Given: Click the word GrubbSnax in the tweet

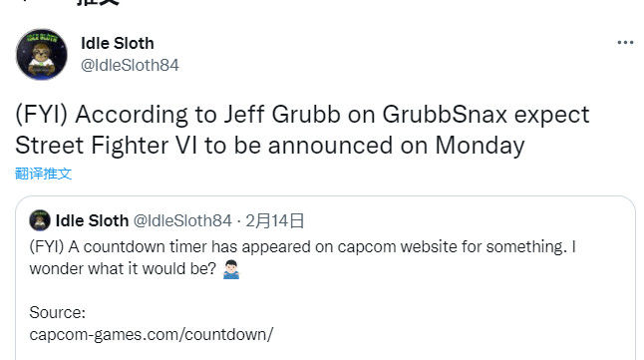Looking at the screenshot, I should point(445,115).
